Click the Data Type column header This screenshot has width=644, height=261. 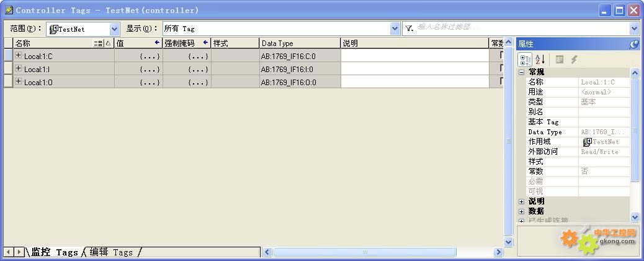click(x=300, y=43)
